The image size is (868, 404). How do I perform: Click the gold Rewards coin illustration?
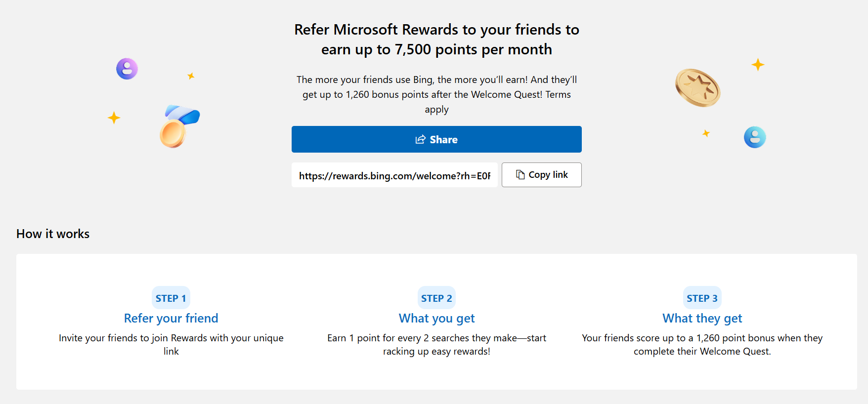click(x=697, y=89)
